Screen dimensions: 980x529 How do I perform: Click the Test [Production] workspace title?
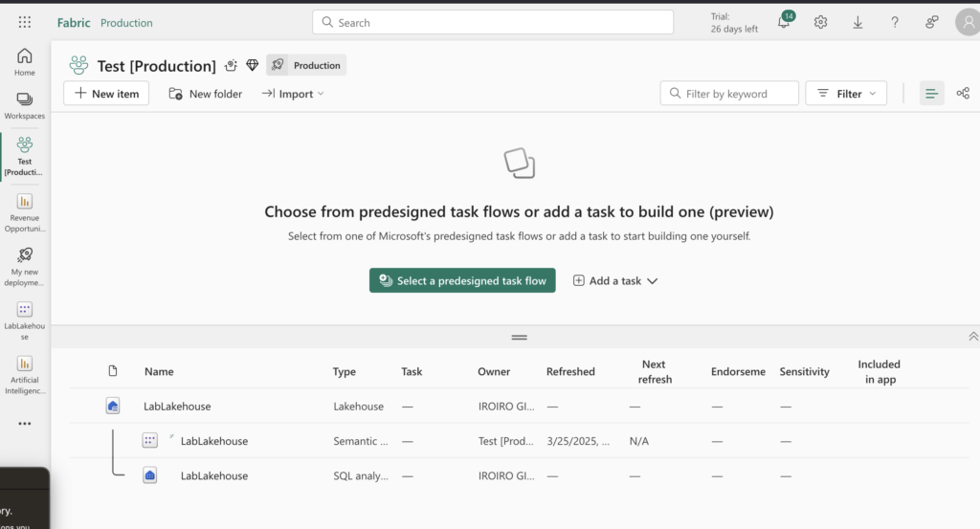156,66
